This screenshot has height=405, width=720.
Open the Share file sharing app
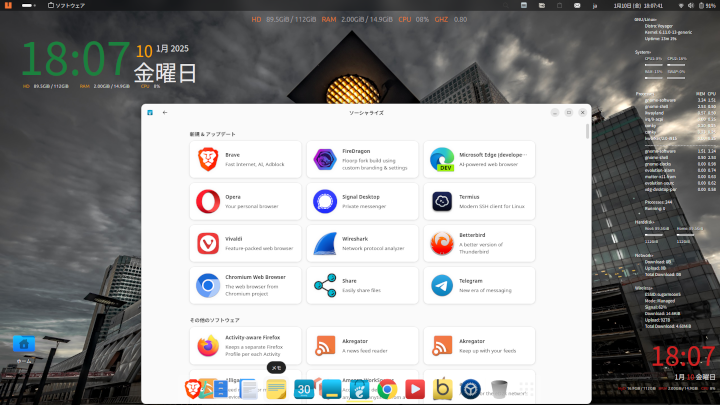[x=362, y=285]
